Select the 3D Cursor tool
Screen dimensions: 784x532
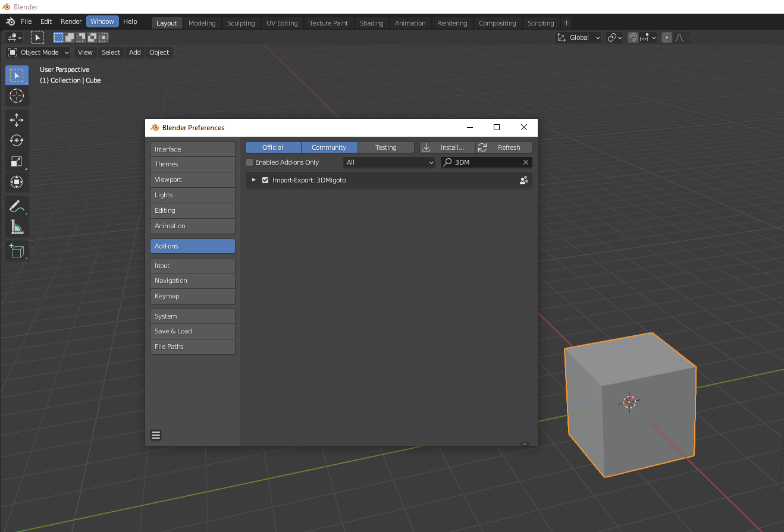17,96
